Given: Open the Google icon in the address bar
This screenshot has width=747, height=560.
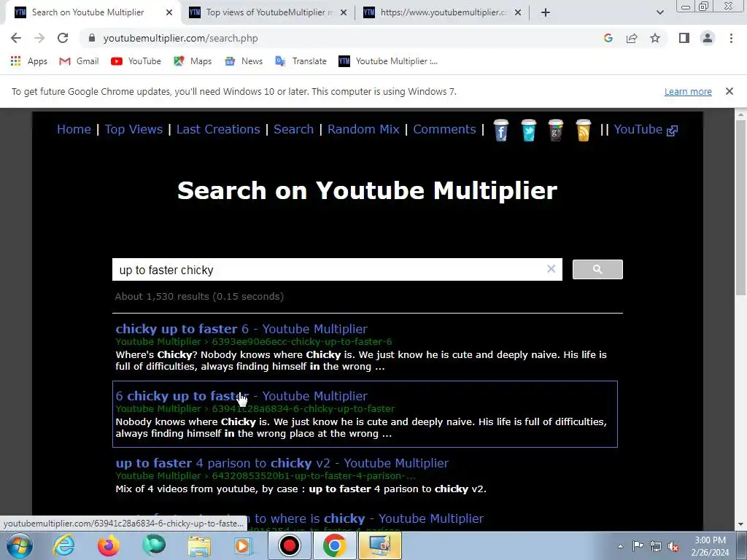Looking at the screenshot, I should click(x=608, y=38).
